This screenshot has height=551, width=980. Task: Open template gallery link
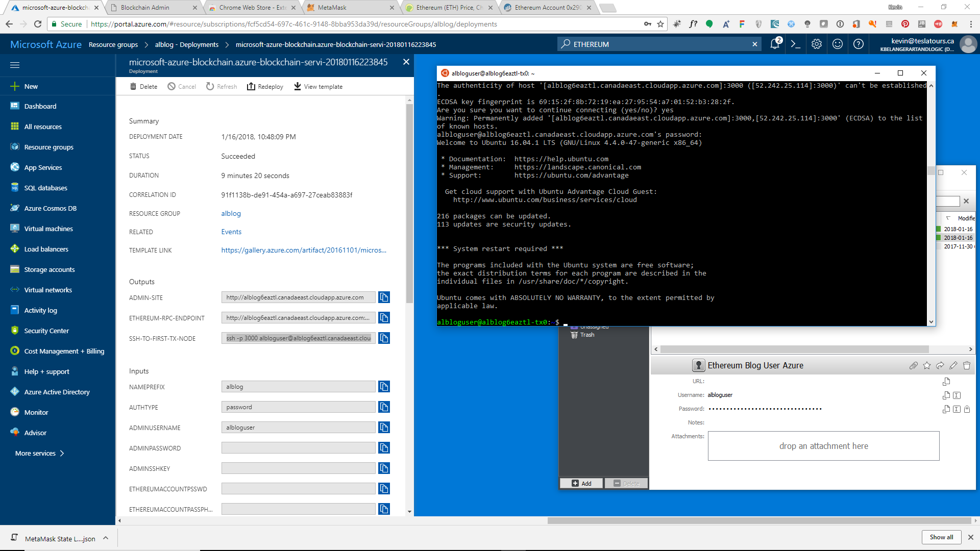[x=304, y=250]
